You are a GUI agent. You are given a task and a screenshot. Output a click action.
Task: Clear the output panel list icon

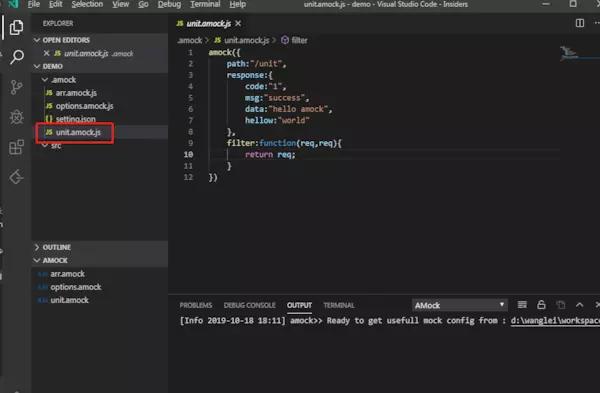(x=522, y=305)
